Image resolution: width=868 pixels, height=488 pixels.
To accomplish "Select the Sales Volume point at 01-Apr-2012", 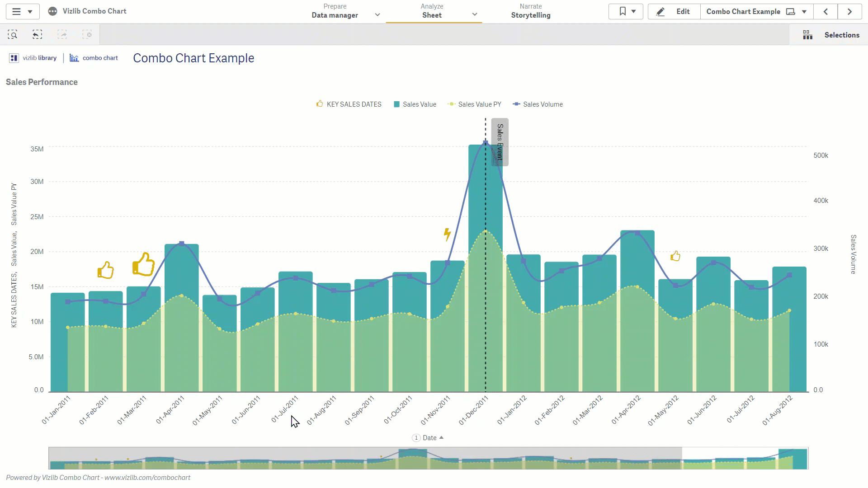I will [637, 233].
